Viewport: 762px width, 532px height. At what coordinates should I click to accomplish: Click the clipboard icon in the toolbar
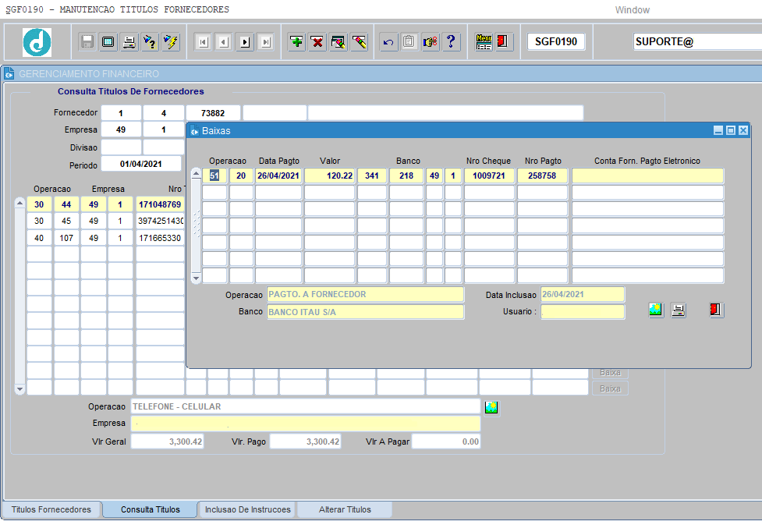click(x=409, y=42)
